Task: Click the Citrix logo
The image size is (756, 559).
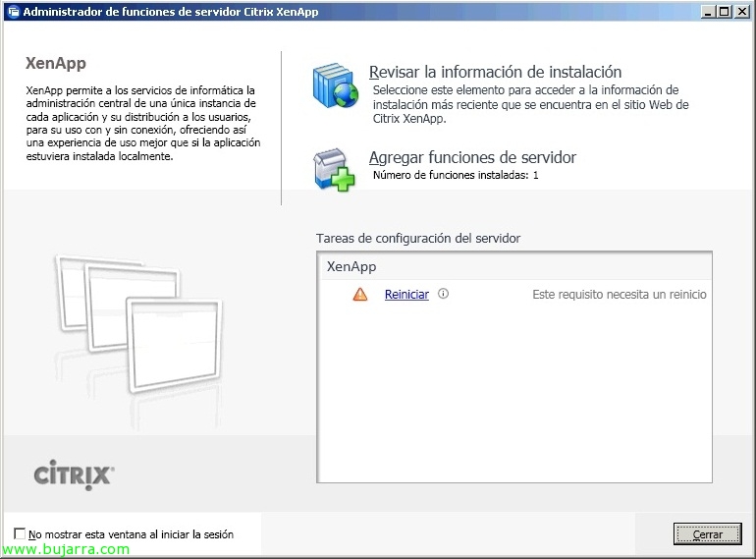Action: click(x=74, y=475)
